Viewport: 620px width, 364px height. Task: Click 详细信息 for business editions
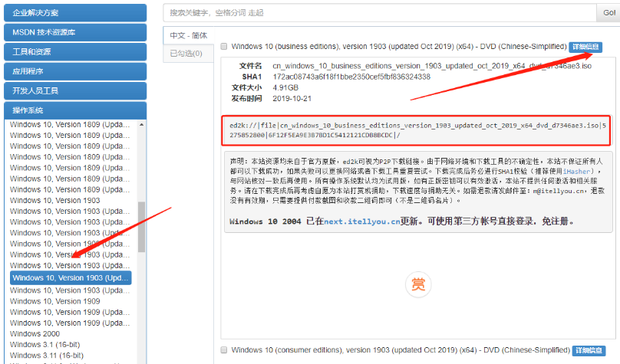click(586, 47)
